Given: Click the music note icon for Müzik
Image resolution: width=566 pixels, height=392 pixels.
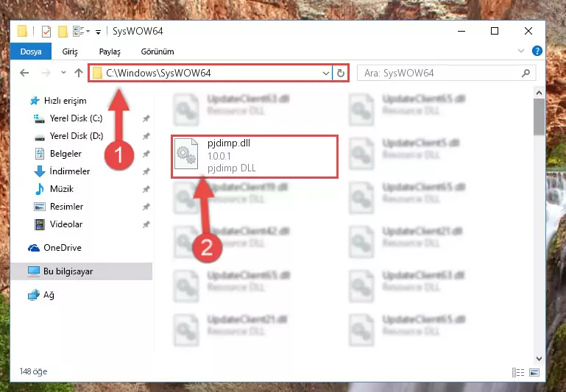Looking at the screenshot, I should [39, 189].
